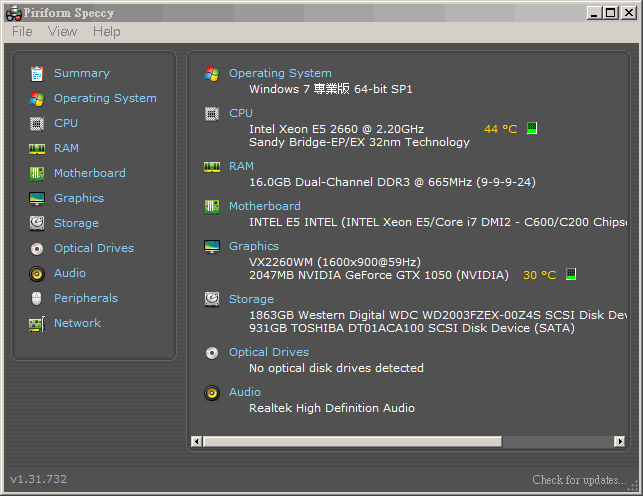Click the NVIDIA GeForce GTX 1050 text
The image size is (643, 496).
379,275
